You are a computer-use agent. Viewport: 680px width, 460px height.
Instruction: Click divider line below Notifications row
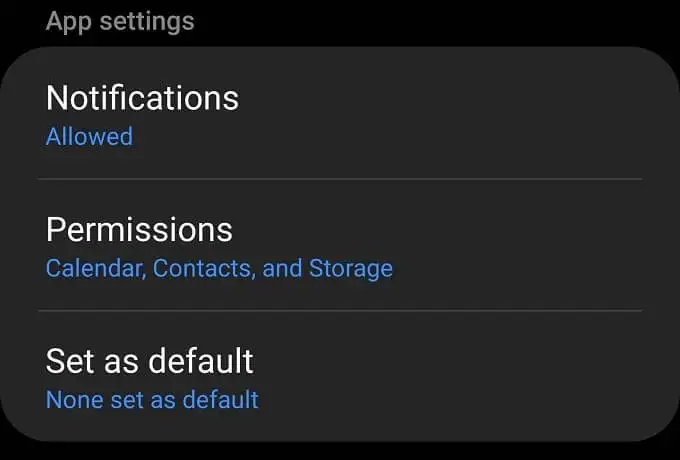tap(340, 179)
